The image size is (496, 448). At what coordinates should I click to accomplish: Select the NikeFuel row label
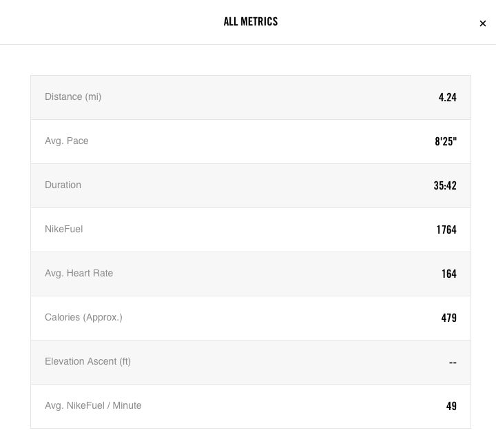click(64, 229)
